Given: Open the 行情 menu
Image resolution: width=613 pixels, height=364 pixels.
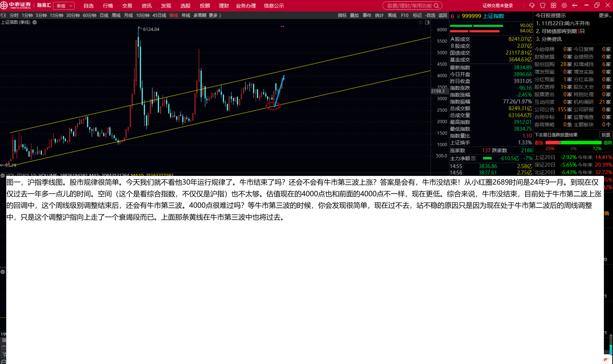Looking at the screenshot, I should pyautogui.click(x=108, y=6).
